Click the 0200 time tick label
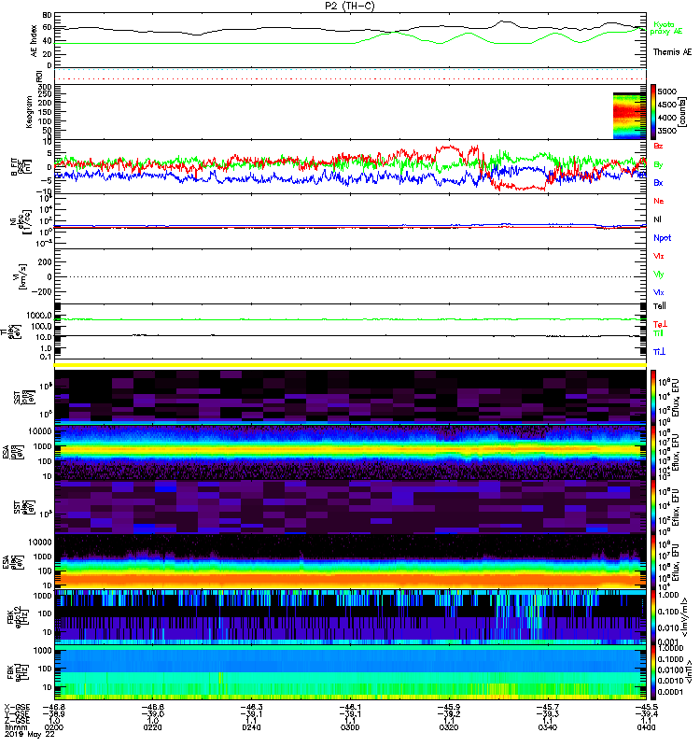This screenshot has height=747, width=700. coord(53,727)
